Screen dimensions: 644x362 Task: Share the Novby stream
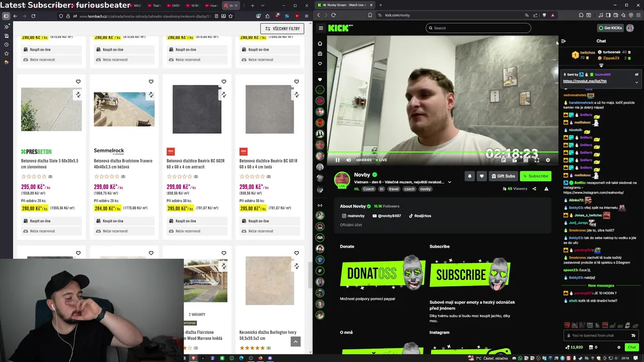click(x=534, y=189)
